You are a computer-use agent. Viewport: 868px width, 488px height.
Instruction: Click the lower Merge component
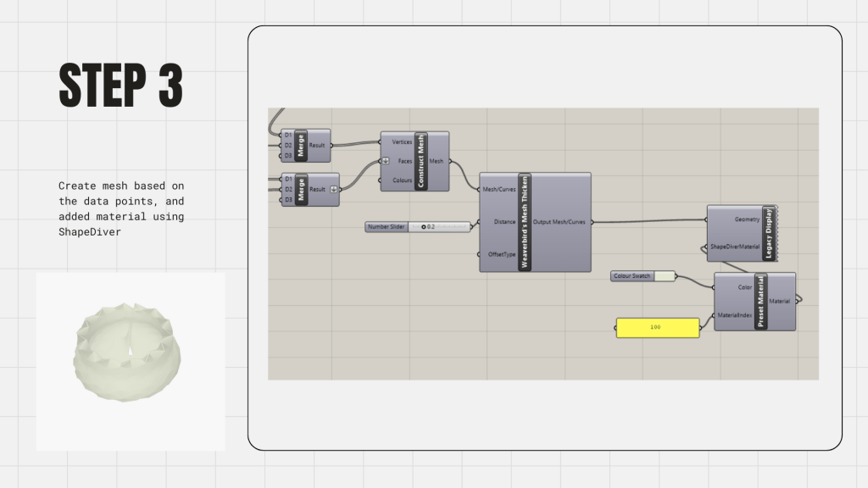coord(300,189)
